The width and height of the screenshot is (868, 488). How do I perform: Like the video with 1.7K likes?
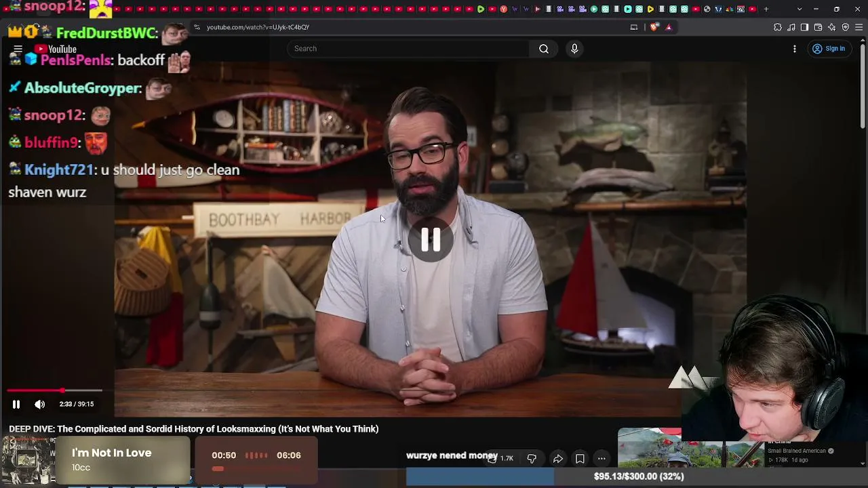(500, 459)
